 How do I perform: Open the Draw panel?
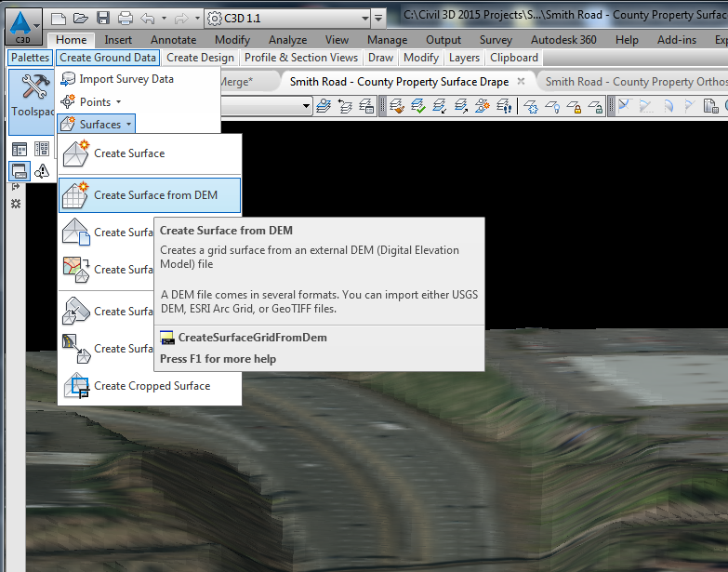(x=380, y=58)
